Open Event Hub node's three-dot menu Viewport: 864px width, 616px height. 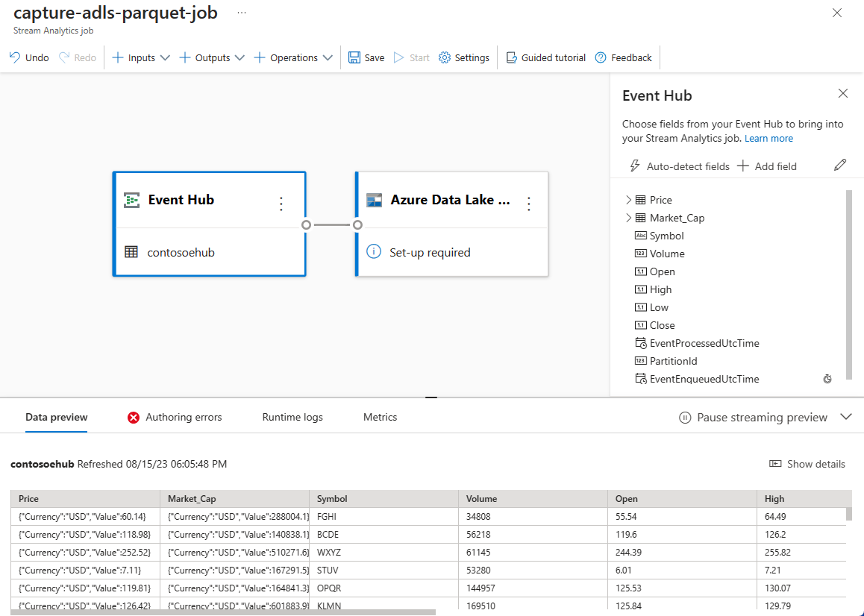coord(281,204)
